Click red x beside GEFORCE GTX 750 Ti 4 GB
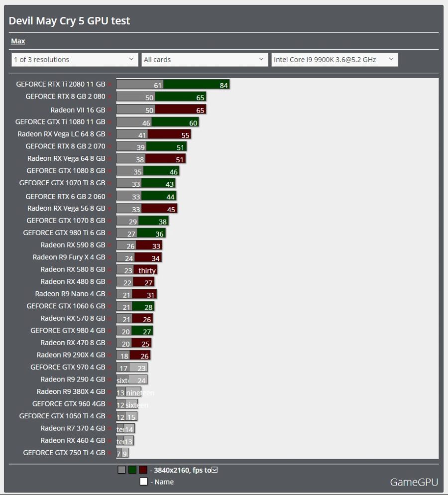 (x=110, y=453)
